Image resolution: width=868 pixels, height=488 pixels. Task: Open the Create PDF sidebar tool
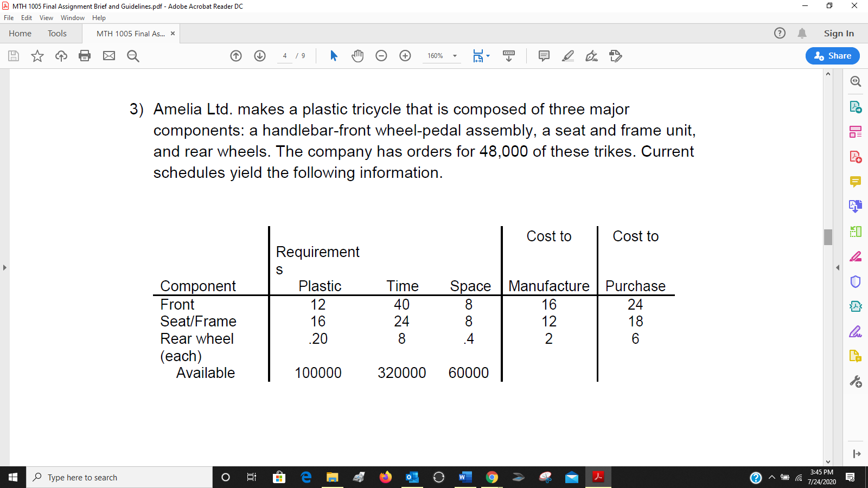pos(856,157)
